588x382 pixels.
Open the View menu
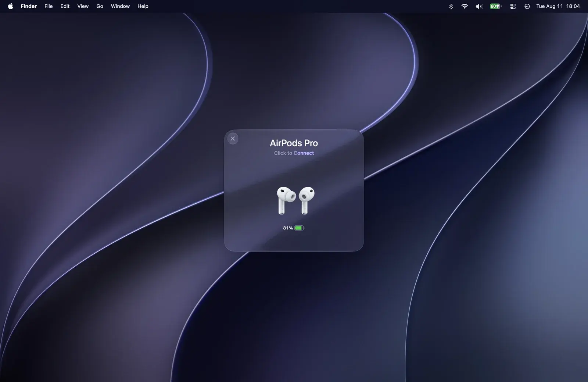coord(83,6)
